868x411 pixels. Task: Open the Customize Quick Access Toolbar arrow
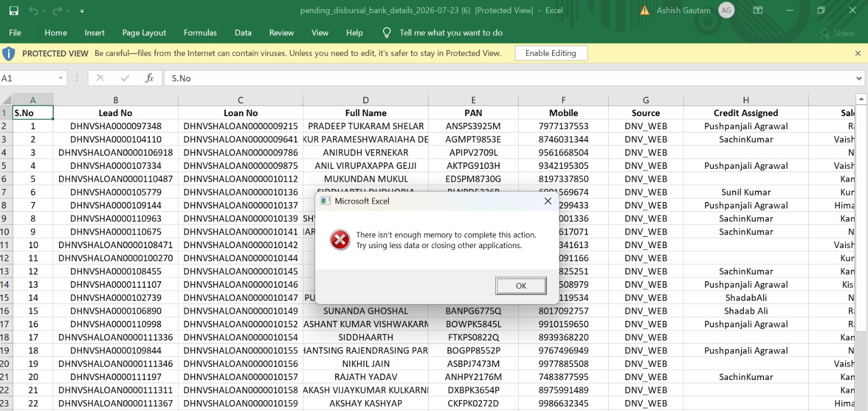click(x=82, y=11)
